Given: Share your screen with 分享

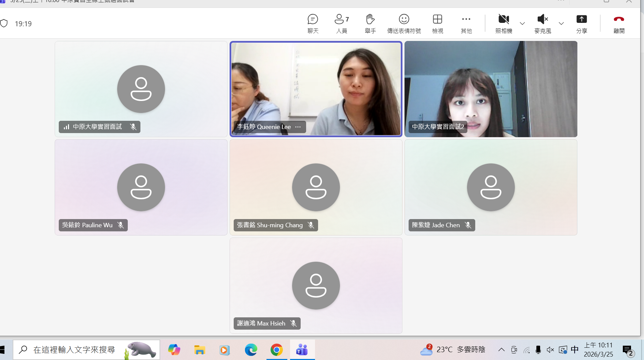Looking at the screenshot, I should coord(581,23).
